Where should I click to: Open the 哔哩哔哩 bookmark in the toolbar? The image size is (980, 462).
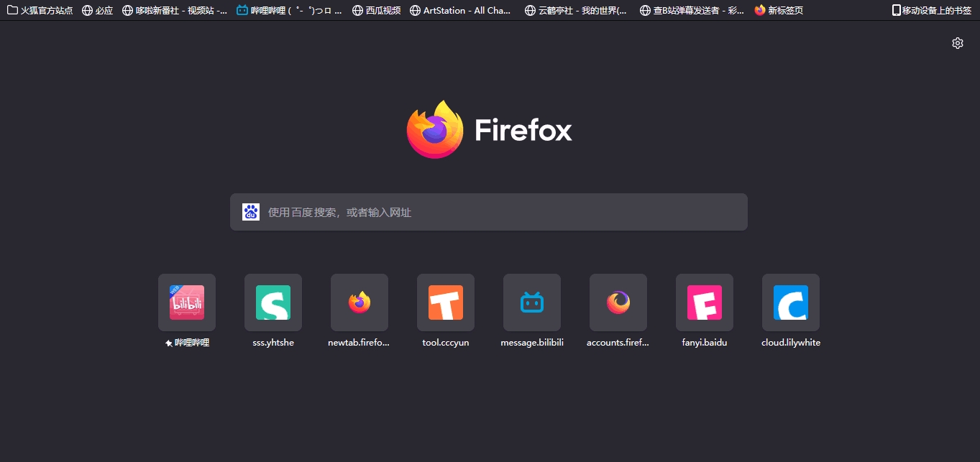tap(290, 11)
